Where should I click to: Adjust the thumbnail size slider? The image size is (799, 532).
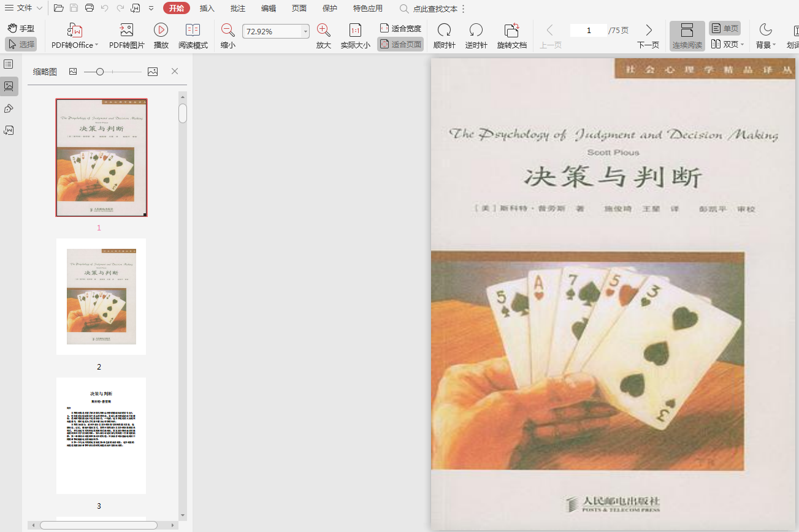(x=100, y=72)
